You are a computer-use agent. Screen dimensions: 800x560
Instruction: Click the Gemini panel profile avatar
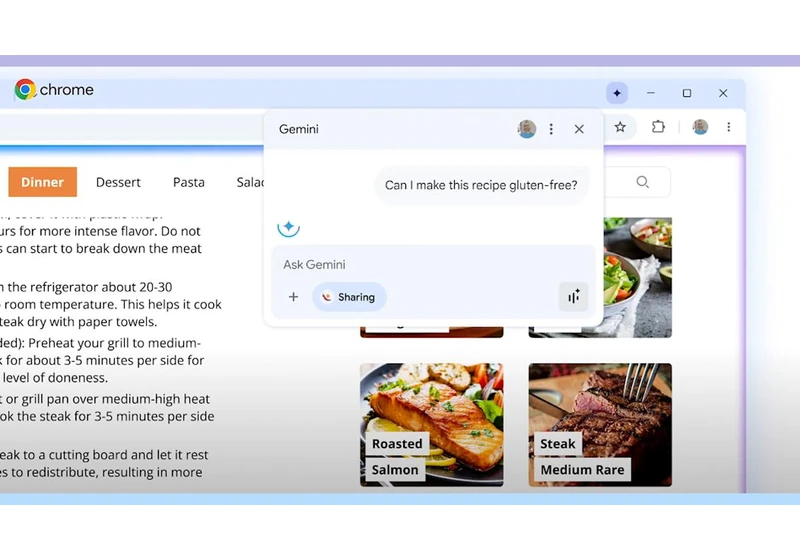(527, 129)
